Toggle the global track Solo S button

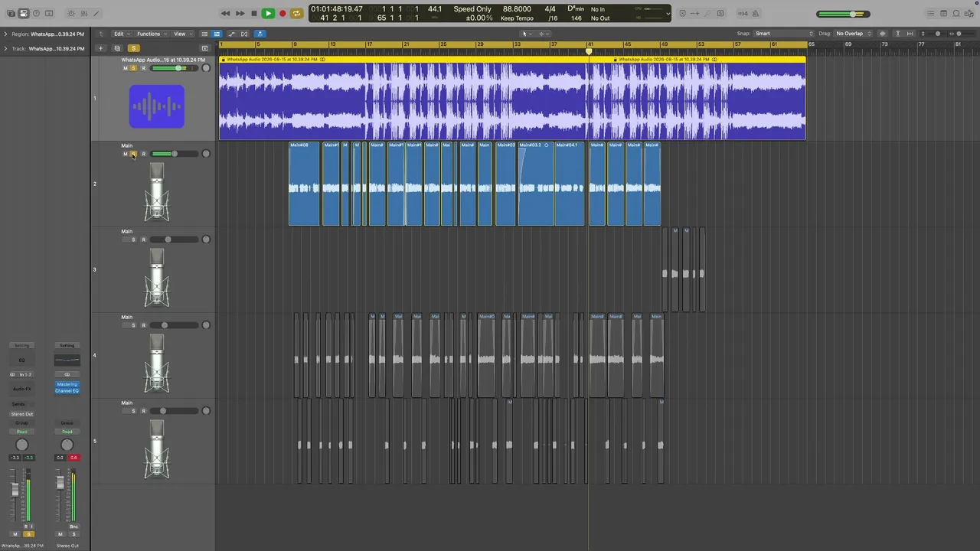(x=133, y=48)
